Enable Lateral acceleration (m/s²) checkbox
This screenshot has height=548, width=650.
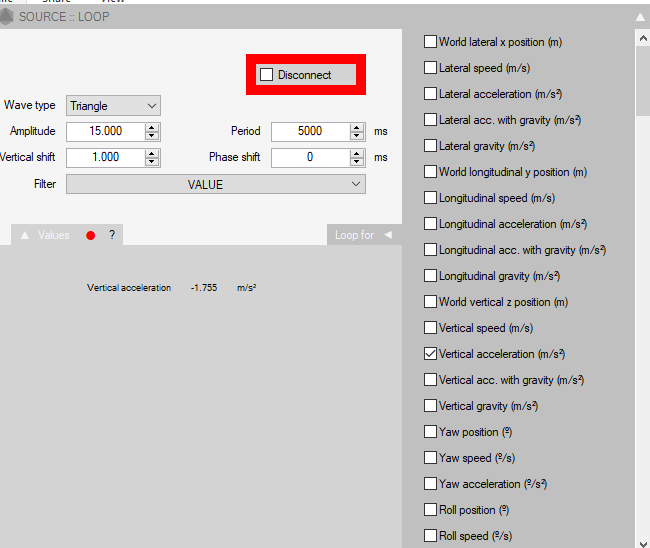[x=430, y=94]
